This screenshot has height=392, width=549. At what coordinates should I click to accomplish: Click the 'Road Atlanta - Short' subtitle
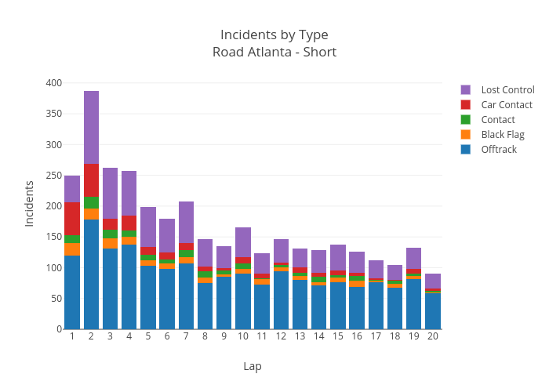[x=274, y=53]
